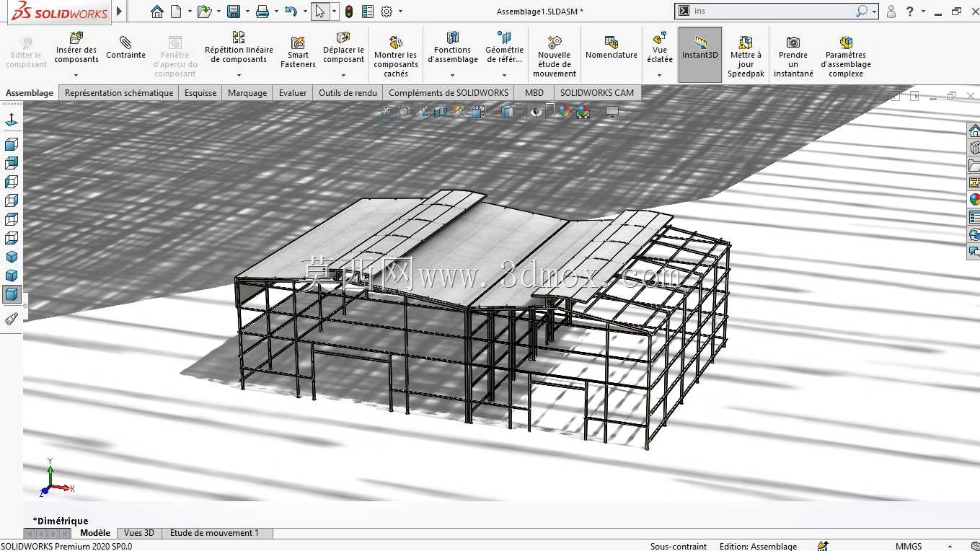Click the view orientation axis icon in the left sidebar

(x=12, y=120)
